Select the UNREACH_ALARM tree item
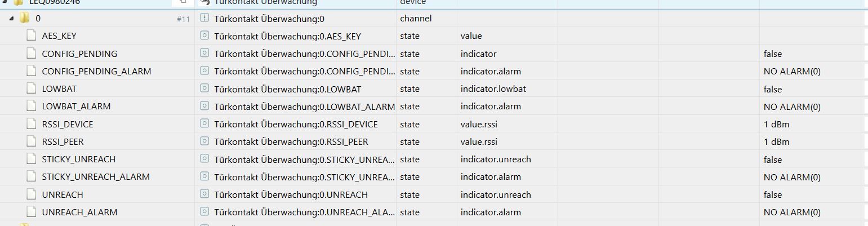 (x=79, y=212)
